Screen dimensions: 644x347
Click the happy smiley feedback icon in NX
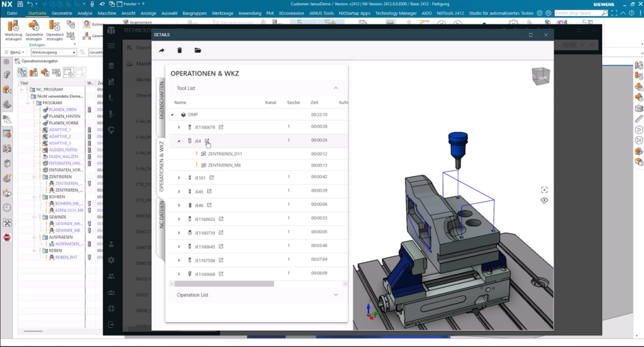point(539,13)
